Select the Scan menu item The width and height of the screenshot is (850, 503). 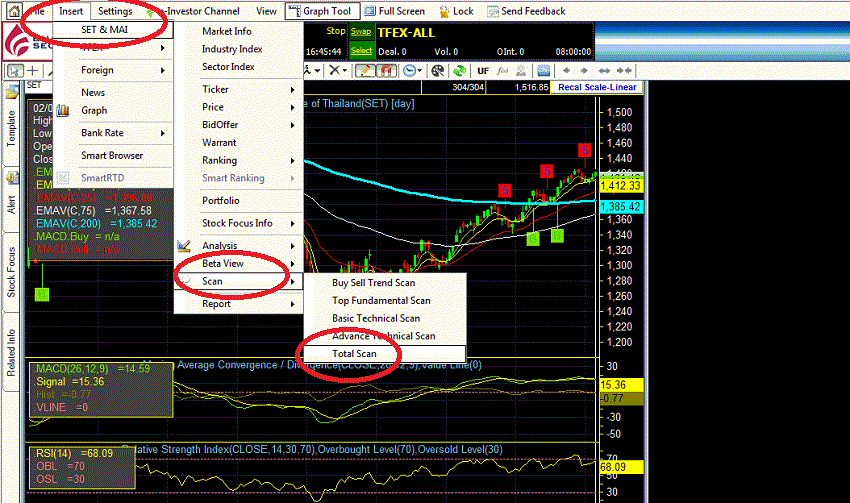point(239,281)
